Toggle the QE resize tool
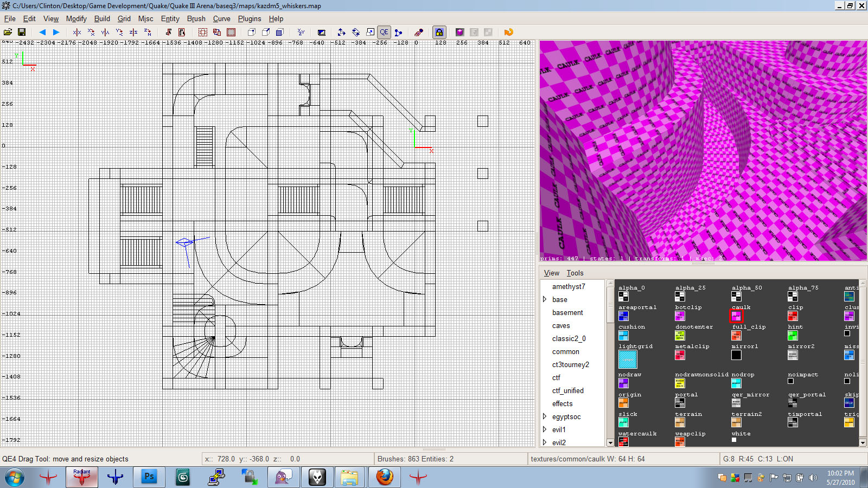 coord(384,33)
